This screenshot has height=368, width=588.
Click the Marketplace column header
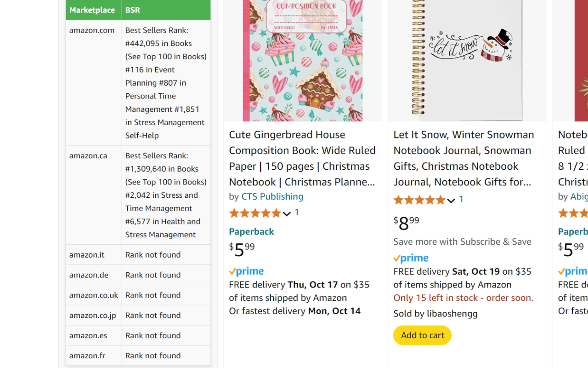pyautogui.click(x=92, y=10)
